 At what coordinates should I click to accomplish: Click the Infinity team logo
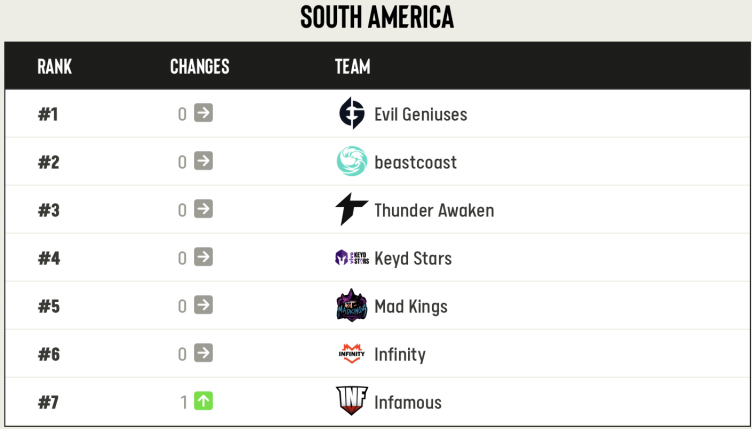pyautogui.click(x=352, y=354)
